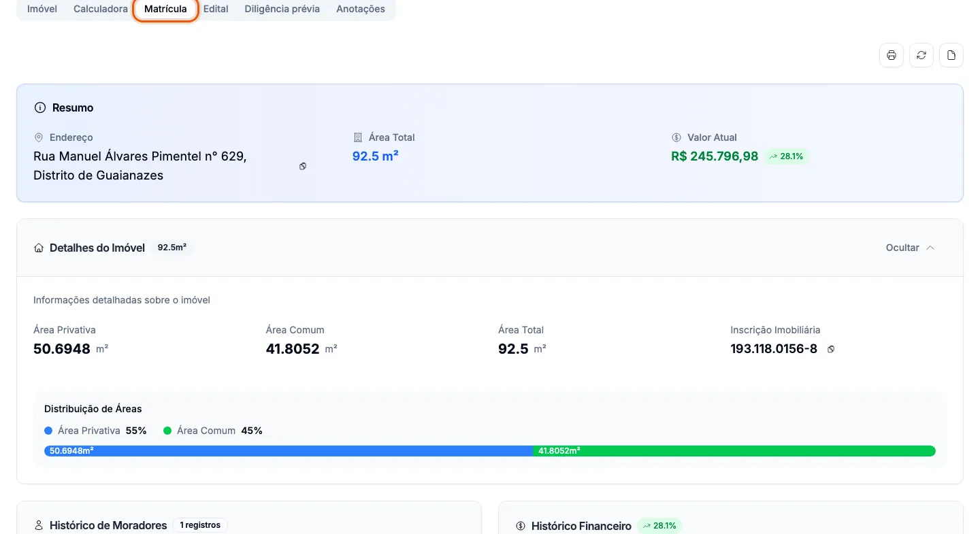Click the document file icon button
Screen dimensions: 980x534
951,55
